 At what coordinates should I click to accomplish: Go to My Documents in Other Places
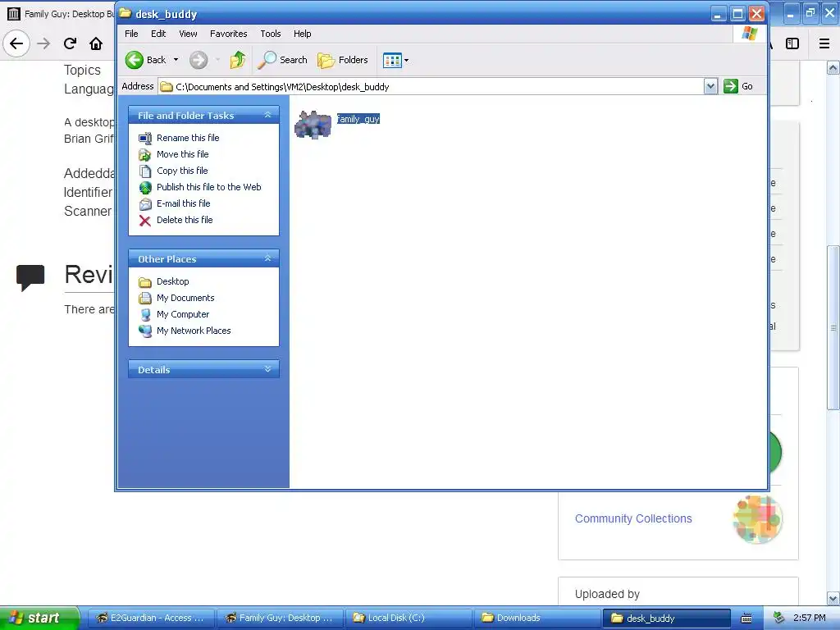(185, 298)
